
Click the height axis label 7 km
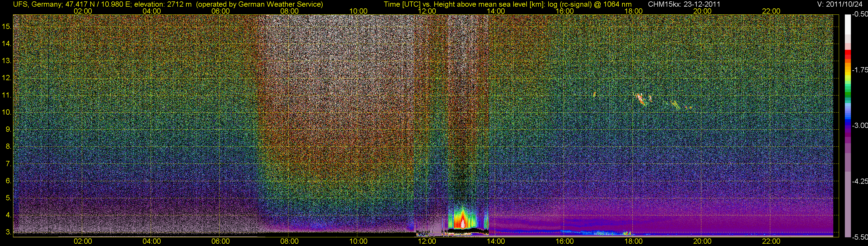tap(8, 164)
